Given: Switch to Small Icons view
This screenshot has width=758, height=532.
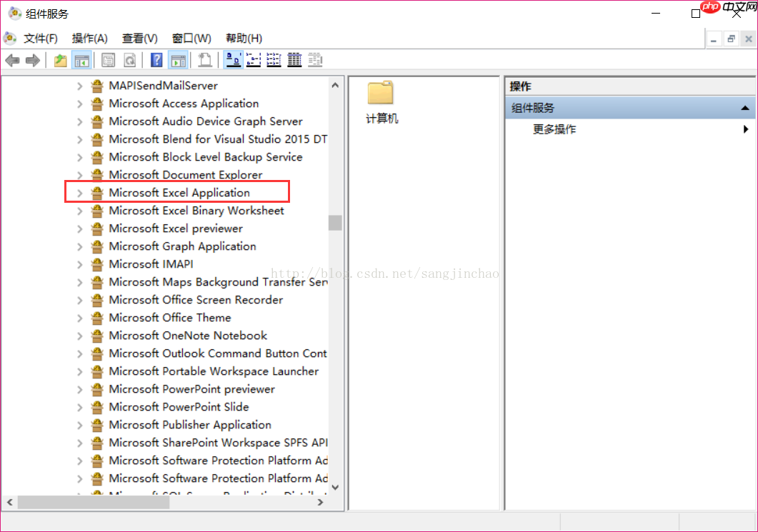Looking at the screenshot, I should 254,61.
